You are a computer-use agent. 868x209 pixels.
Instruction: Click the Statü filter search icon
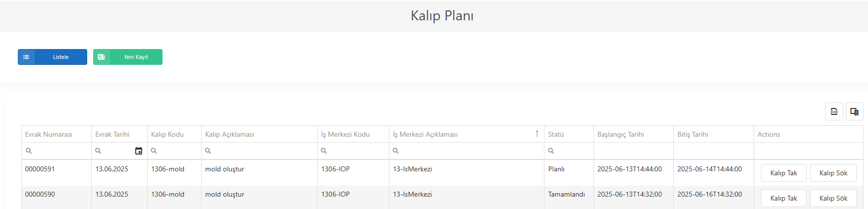tap(551, 151)
